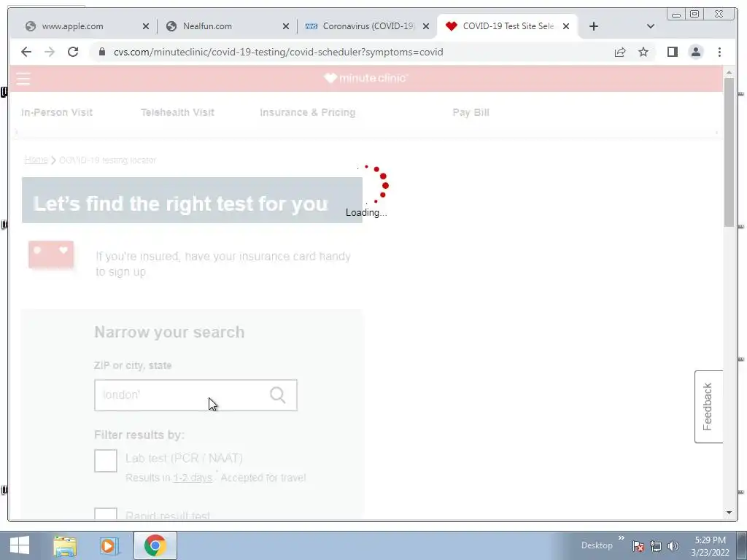Open the media player taskbar icon
Image resolution: width=747 pixels, height=560 pixels.
coord(109,545)
